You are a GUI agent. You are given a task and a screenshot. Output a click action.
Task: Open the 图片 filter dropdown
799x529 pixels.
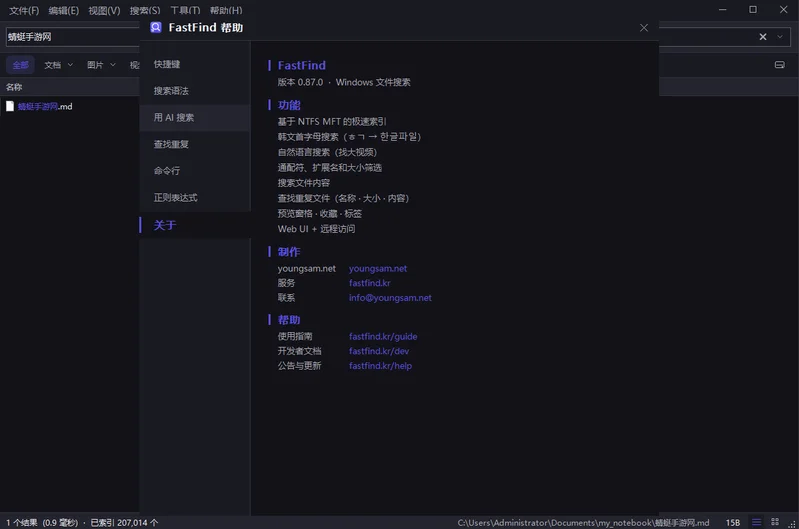tap(101, 65)
